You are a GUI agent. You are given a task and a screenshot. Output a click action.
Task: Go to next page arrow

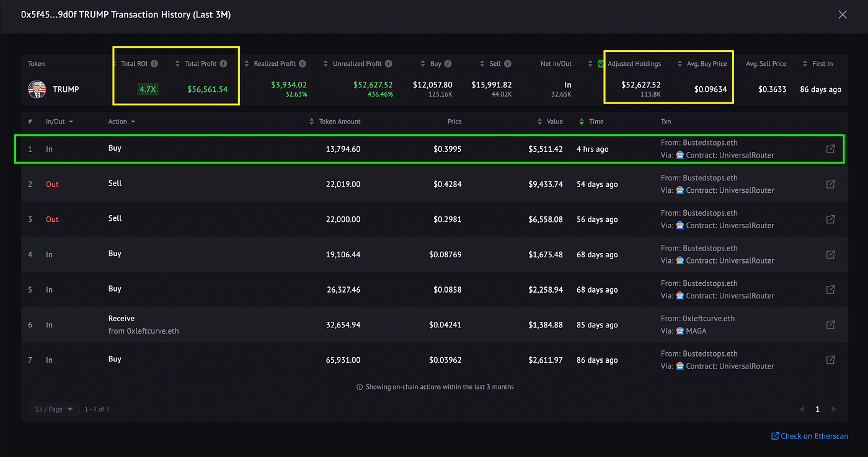834,409
